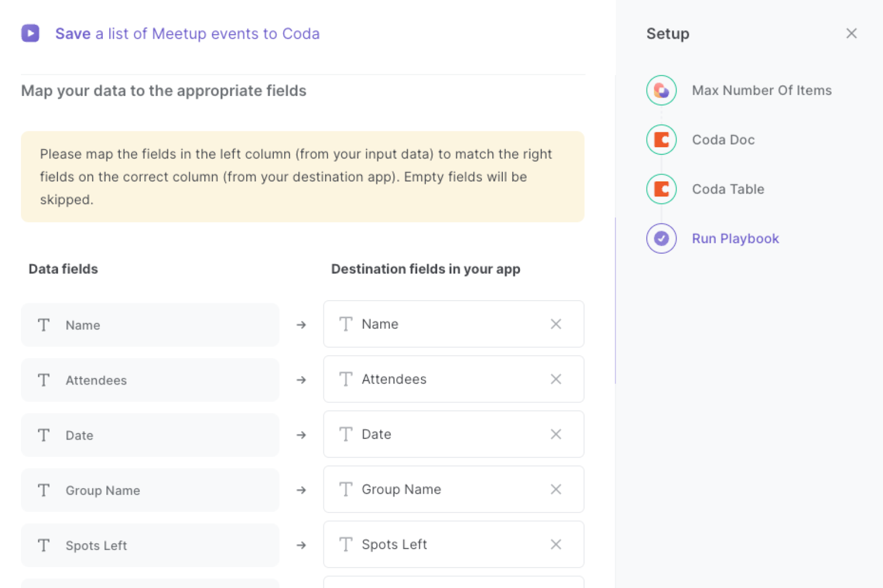Click the arrow between the Name fields
883x588 pixels.
(301, 325)
